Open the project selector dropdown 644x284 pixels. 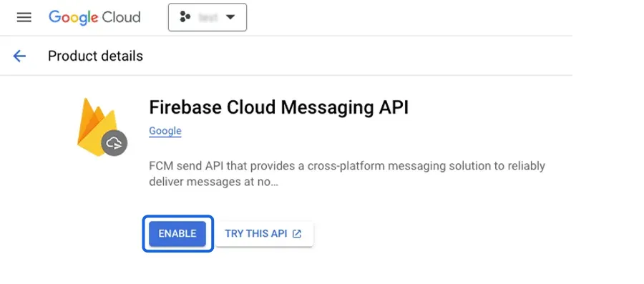208,17
